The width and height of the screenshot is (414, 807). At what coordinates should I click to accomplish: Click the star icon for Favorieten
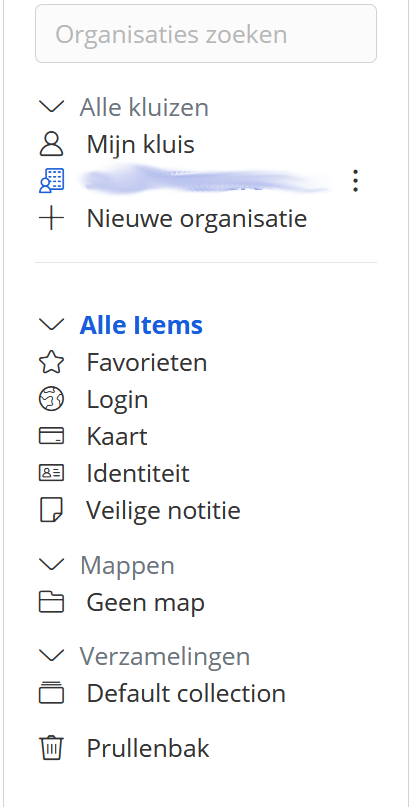(51, 362)
